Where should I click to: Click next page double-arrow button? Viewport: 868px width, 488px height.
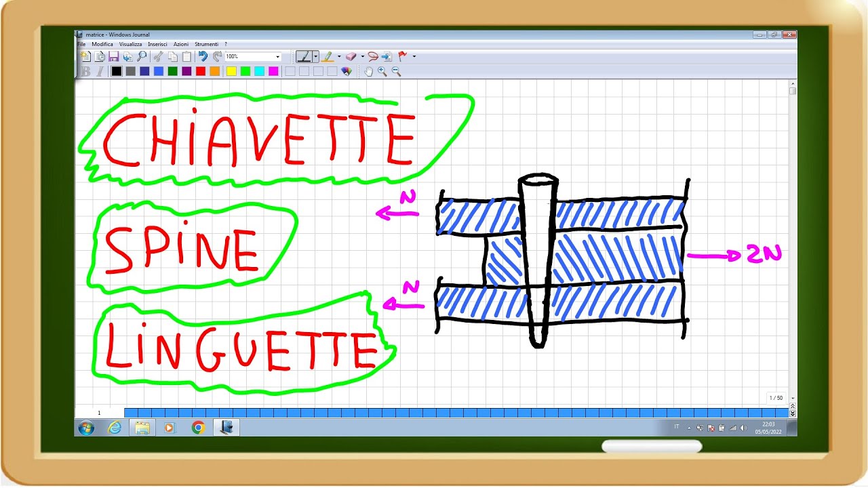[x=793, y=413]
